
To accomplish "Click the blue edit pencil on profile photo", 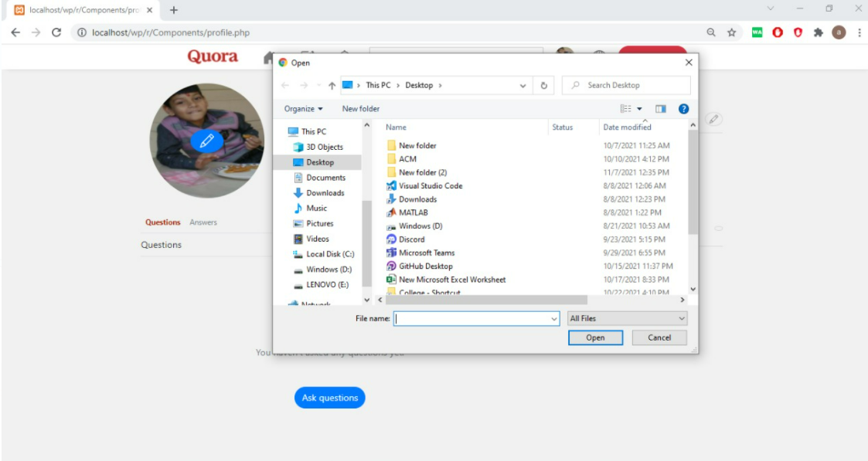I will point(206,141).
